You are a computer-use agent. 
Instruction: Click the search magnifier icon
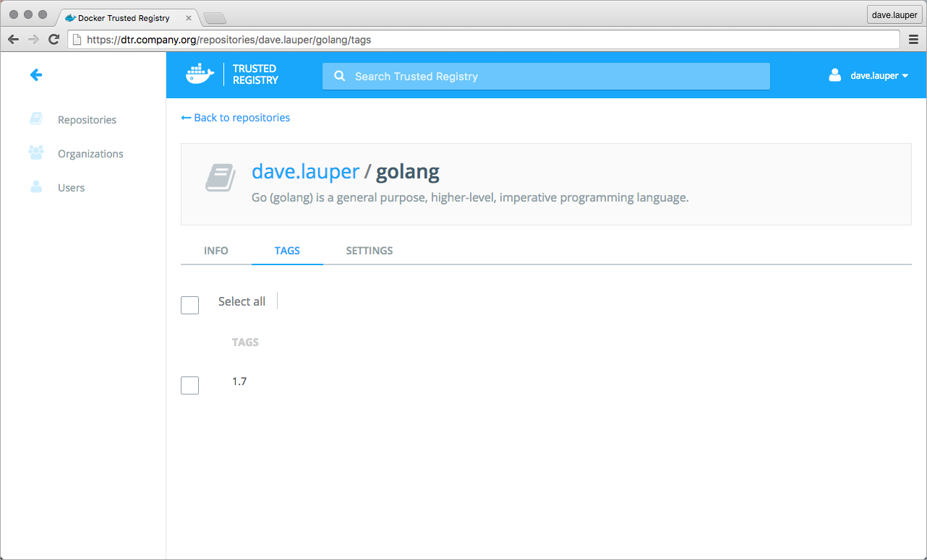pos(339,76)
